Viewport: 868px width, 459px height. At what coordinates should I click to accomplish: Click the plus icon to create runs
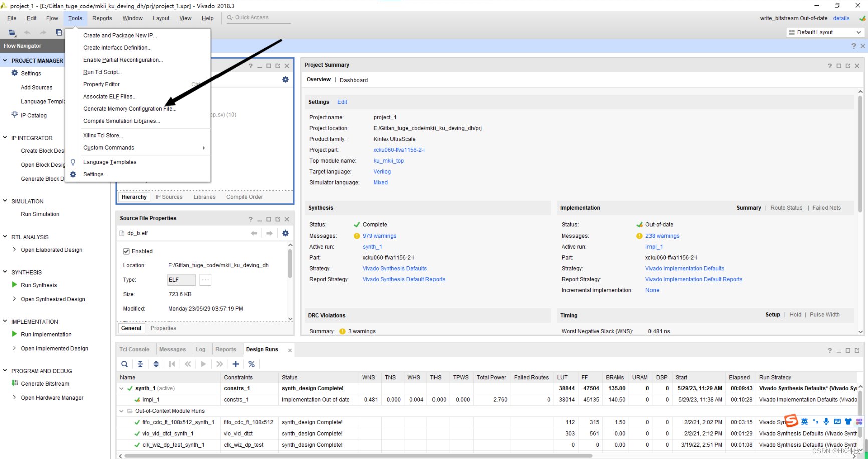coord(236,364)
